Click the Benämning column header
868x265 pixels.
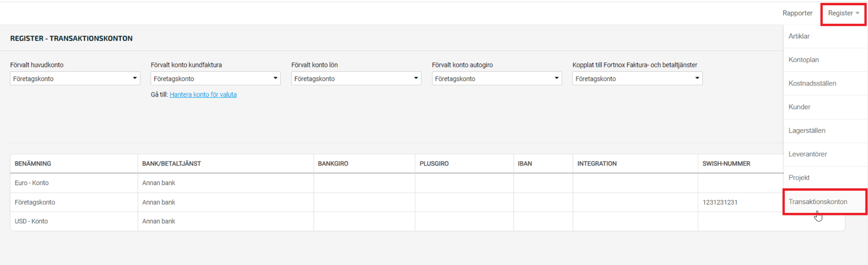point(33,164)
